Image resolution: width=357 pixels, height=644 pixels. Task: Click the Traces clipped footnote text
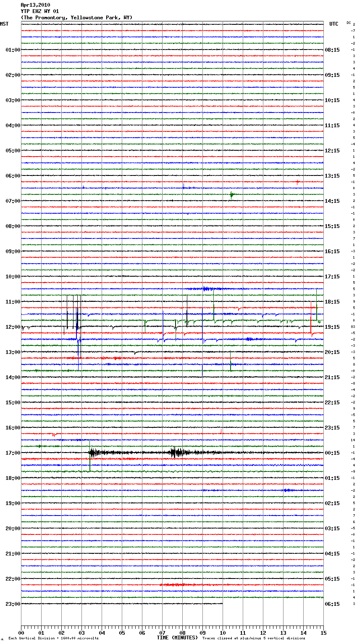pos(254,639)
